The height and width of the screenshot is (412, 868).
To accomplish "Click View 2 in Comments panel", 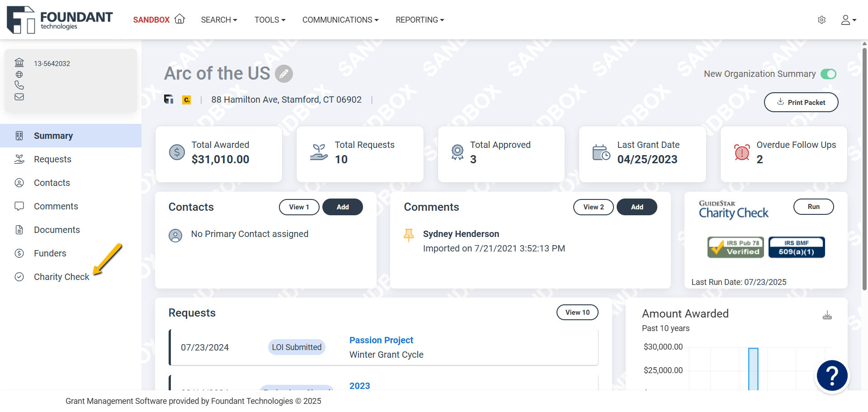I will 594,207.
